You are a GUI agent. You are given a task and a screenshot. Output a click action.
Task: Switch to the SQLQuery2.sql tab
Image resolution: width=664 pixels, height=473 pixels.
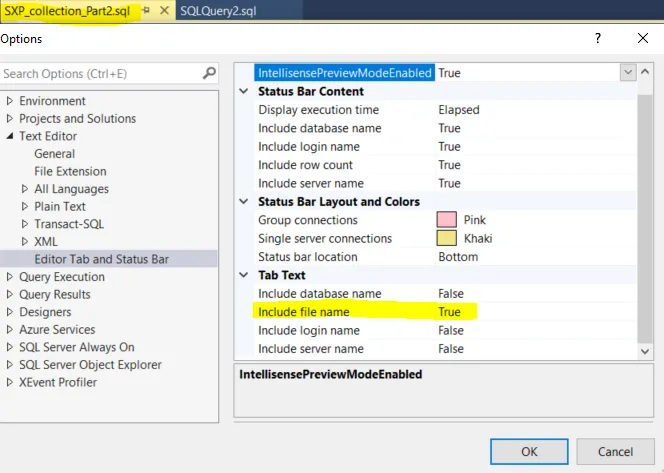(218, 11)
